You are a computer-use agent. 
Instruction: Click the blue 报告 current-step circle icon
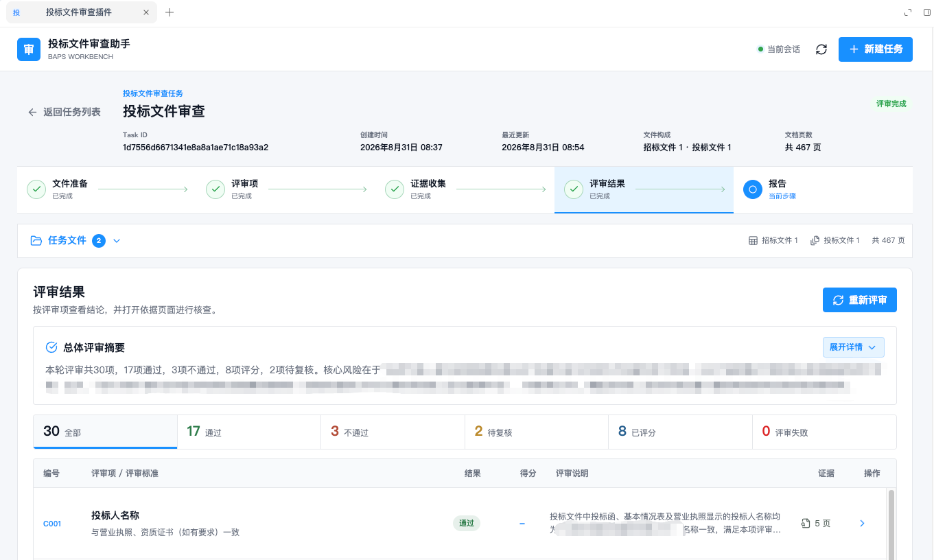click(x=753, y=189)
